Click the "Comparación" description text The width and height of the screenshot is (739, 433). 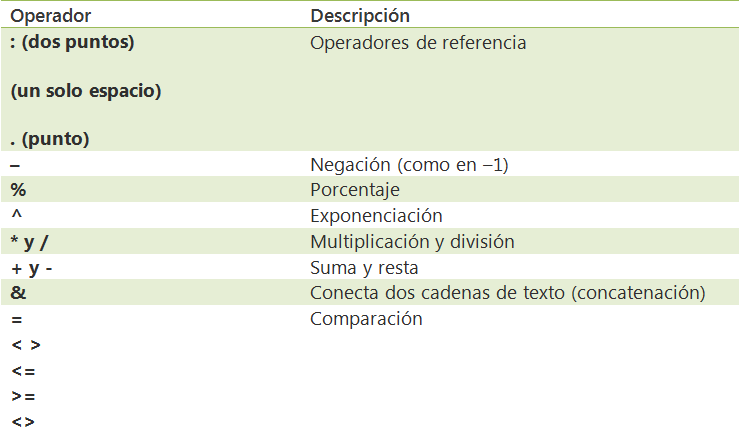tap(366, 320)
